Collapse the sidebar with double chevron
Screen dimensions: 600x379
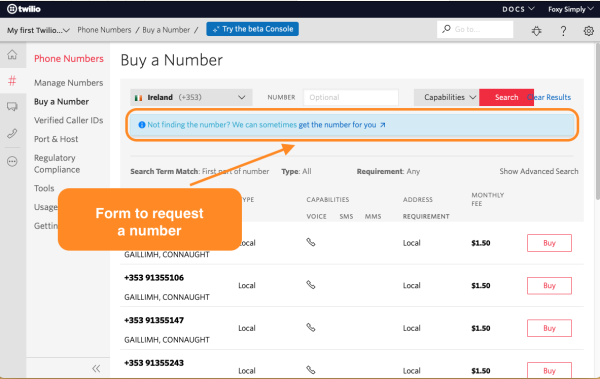tap(96, 368)
